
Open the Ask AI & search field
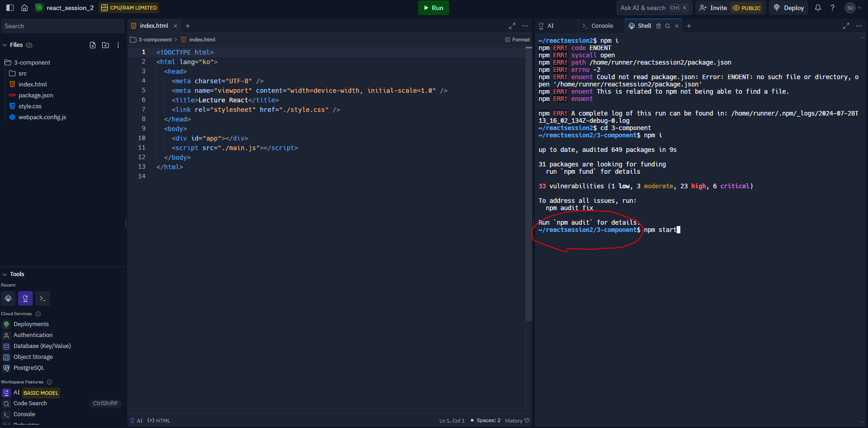pyautogui.click(x=654, y=8)
